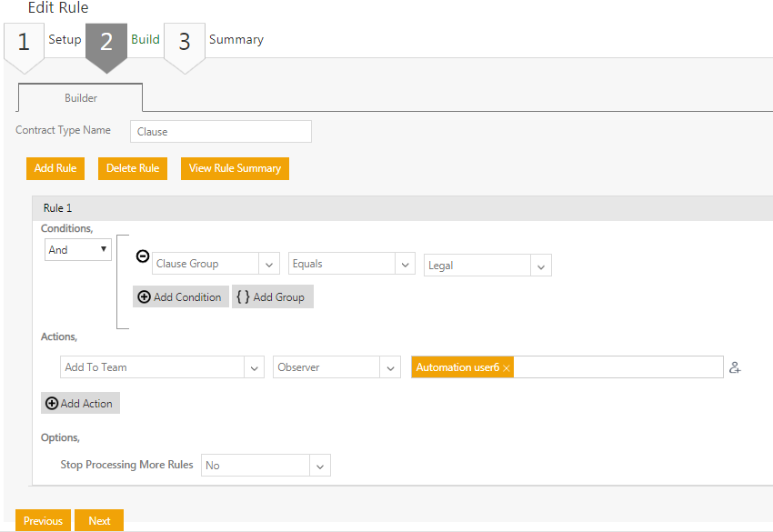This screenshot has height=532, width=773.
Task: Click step 2 Build marker
Action: point(106,43)
